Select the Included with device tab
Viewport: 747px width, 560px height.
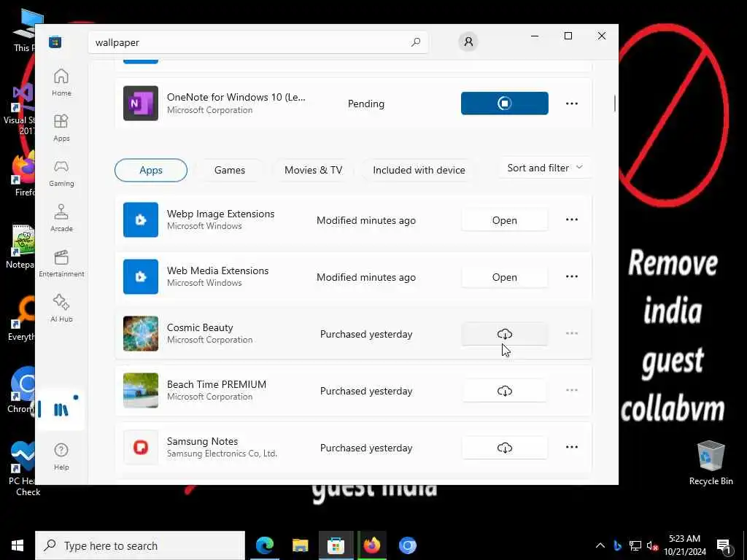(x=419, y=170)
